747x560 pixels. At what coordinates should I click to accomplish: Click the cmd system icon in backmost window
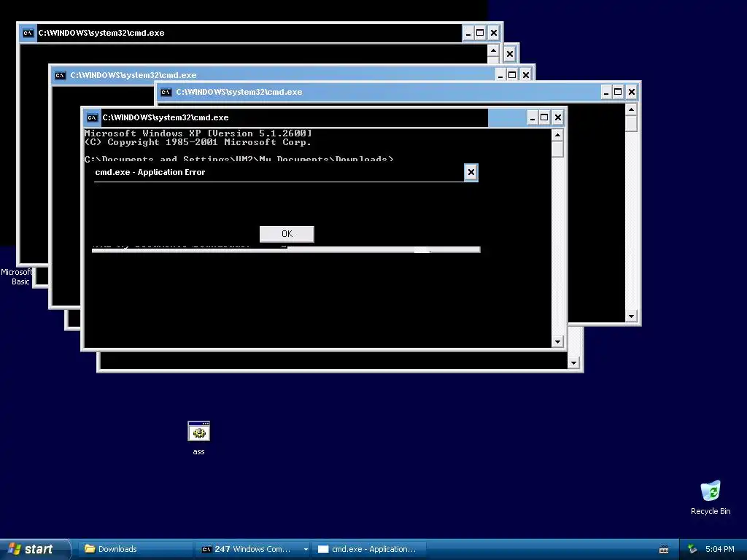click(x=28, y=33)
